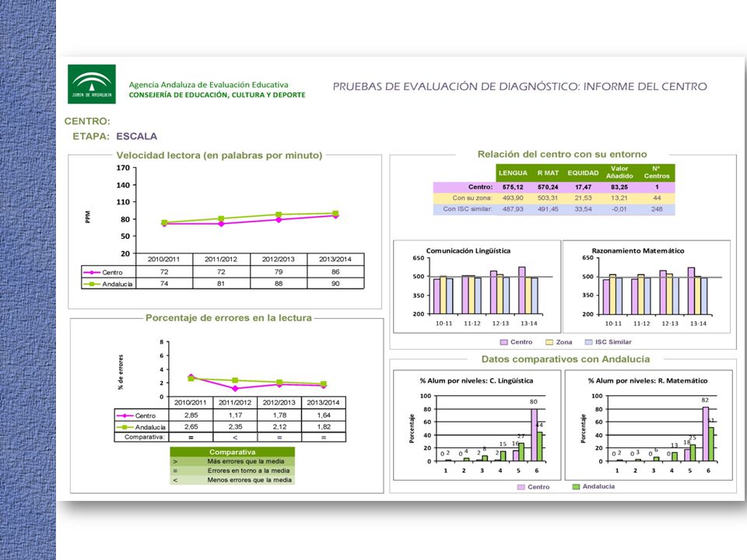The width and height of the screenshot is (747, 560).
Task: Click the pink Centro swatch under bar charts
Action: pyautogui.click(x=504, y=342)
